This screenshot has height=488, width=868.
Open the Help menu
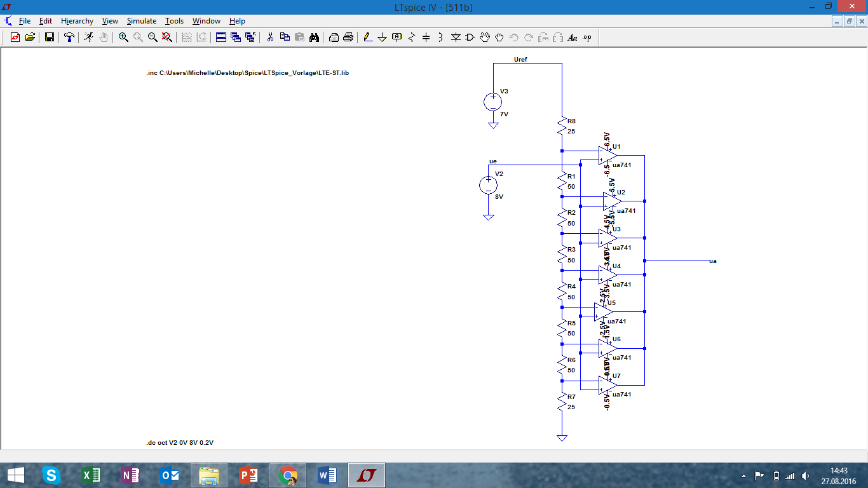click(x=237, y=21)
